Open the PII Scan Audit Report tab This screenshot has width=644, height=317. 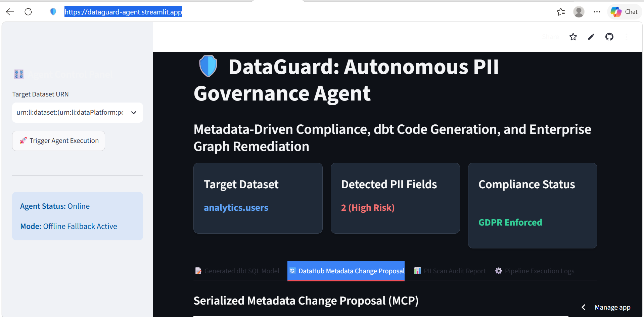[450, 271]
